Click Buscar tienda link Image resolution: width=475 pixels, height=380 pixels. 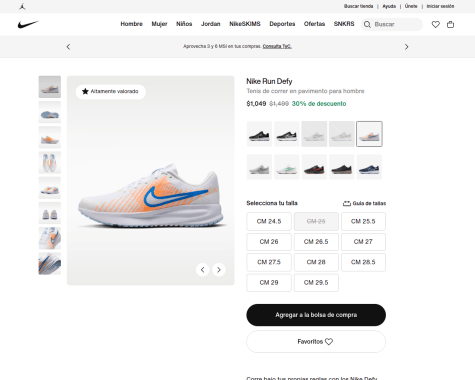358,6
